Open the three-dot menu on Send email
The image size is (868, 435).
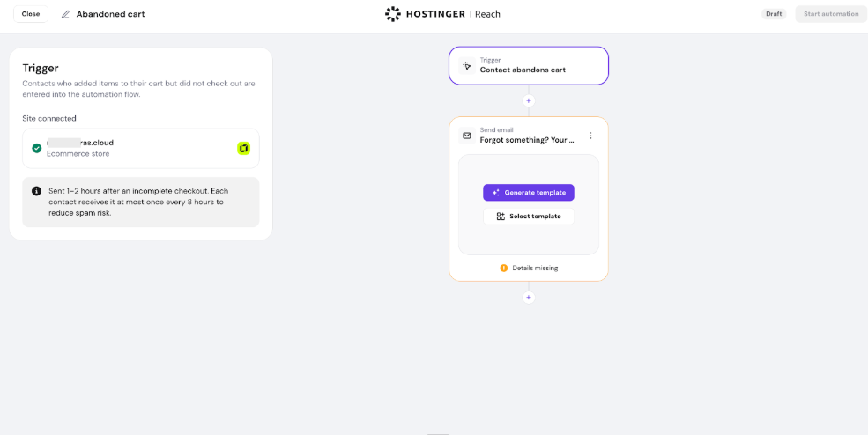click(x=590, y=136)
